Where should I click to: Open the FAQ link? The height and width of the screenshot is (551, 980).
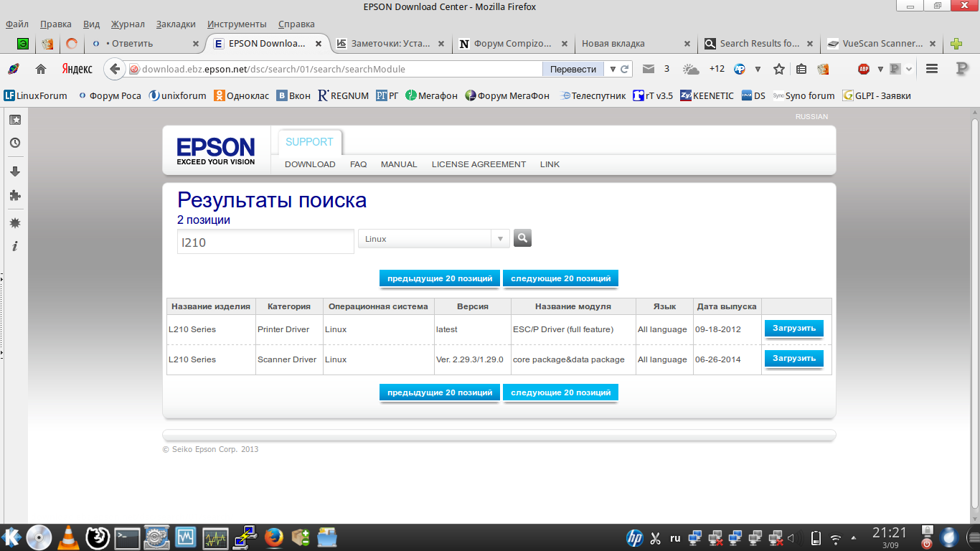pyautogui.click(x=358, y=164)
